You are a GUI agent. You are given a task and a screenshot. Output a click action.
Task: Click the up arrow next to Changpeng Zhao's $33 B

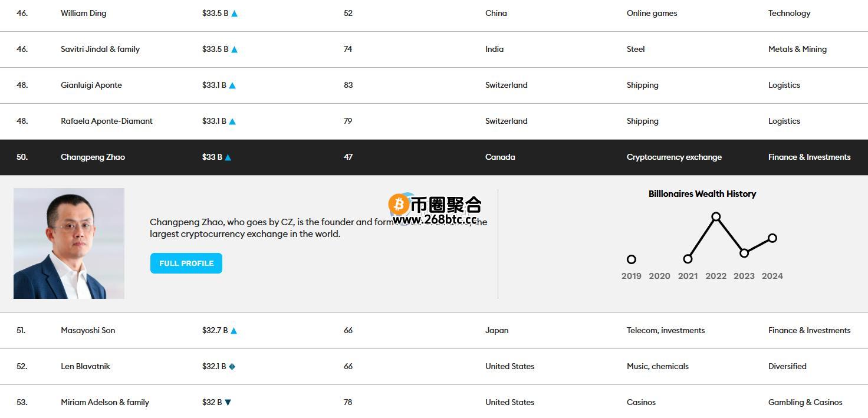pos(228,157)
